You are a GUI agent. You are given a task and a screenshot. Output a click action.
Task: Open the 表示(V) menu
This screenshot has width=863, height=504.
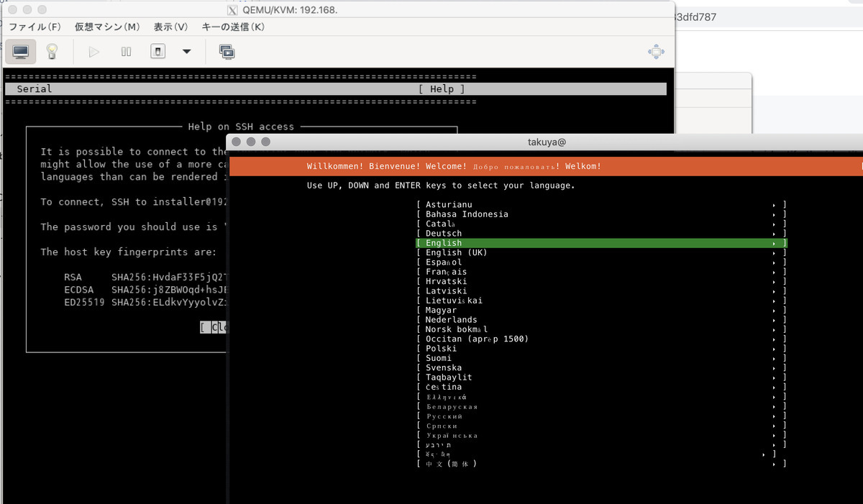[170, 27]
